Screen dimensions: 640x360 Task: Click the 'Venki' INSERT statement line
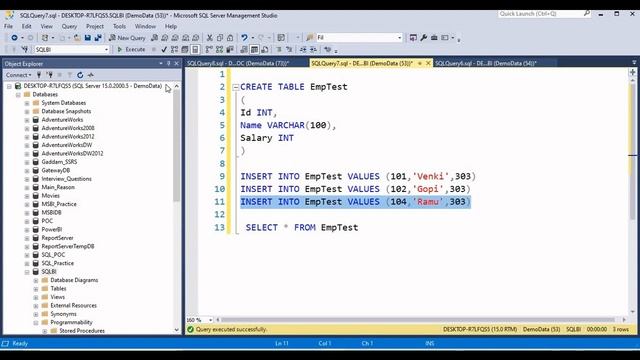pyautogui.click(x=358, y=176)
